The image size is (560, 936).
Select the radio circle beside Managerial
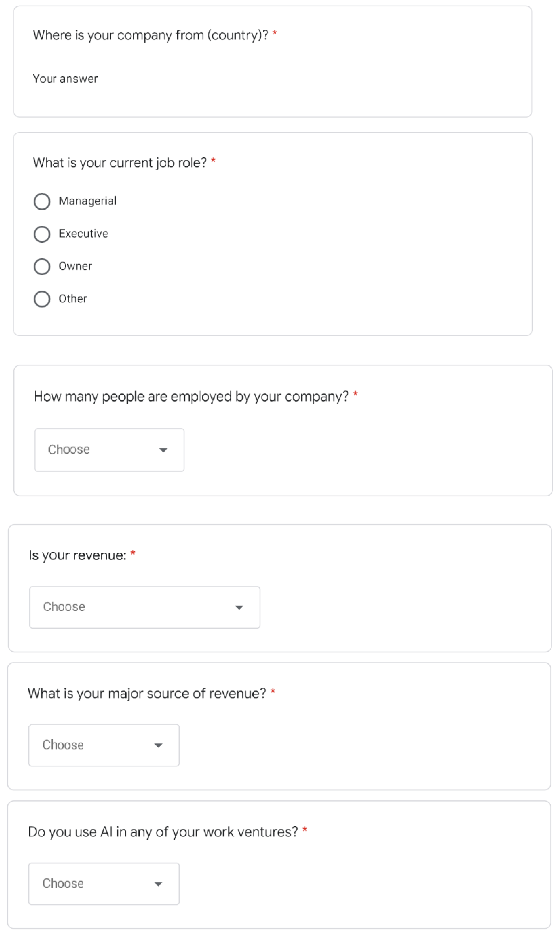[x=42, y=201]
